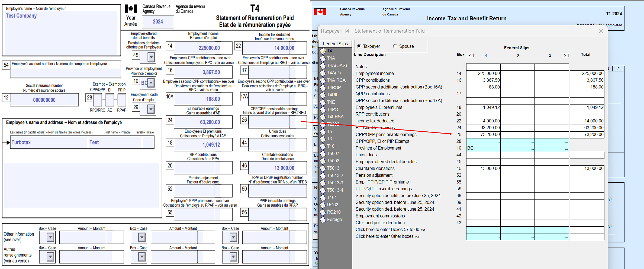Click the T5007 slip icon
Screen dimensions: 644x269
323,154
